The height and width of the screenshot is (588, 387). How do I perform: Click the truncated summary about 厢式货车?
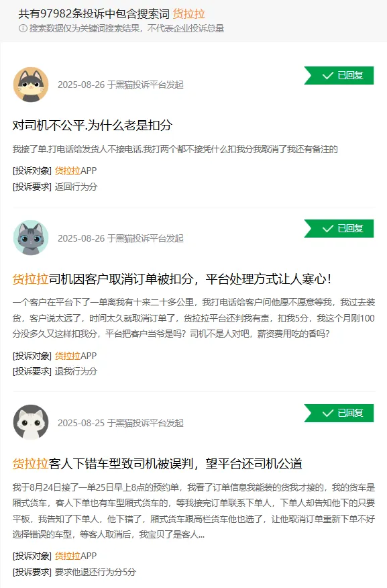(x=194, y=510)
